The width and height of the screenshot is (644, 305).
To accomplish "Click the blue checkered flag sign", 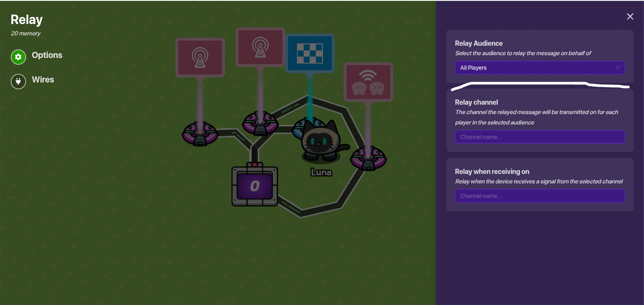I will [x=310, y=53].
